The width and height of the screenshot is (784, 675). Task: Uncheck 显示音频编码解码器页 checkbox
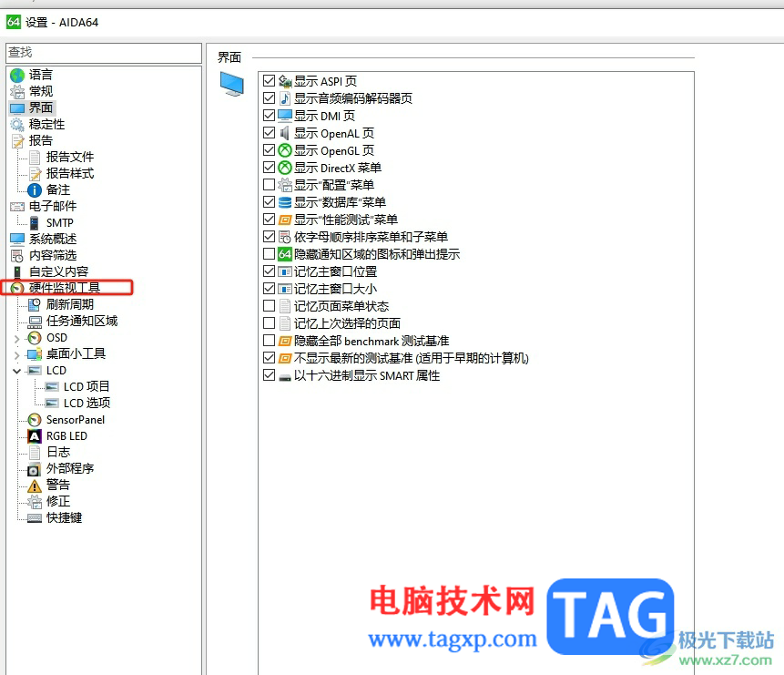pos(269,98)
